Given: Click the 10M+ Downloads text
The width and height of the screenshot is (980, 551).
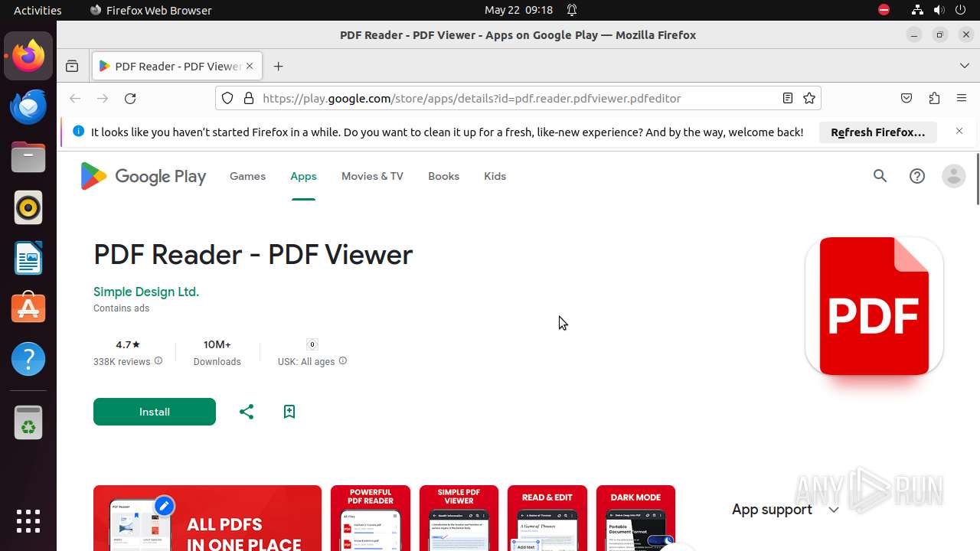Looking at the screenshot, I should (x=217, y=352).
